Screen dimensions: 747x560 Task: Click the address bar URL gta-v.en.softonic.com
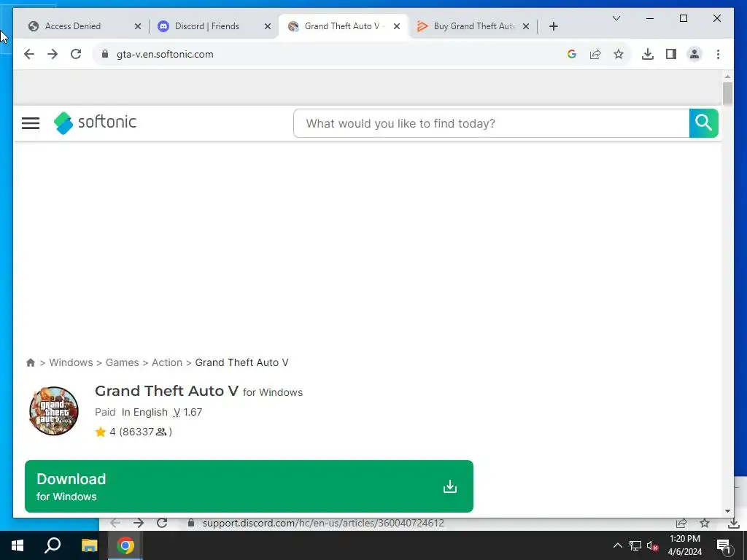pyautogui.click(x=165, y=54)
